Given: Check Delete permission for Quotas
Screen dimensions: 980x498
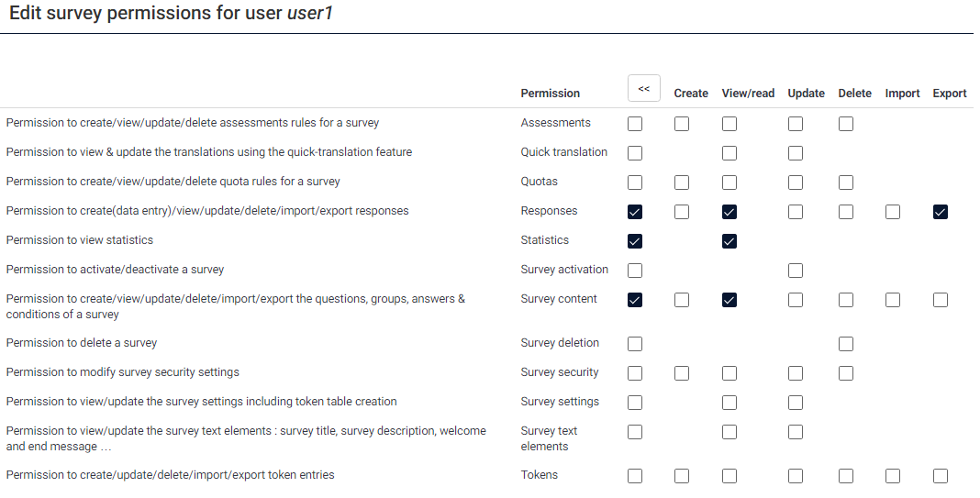Looking at the screenshot, I should click(x=846, y=183).
